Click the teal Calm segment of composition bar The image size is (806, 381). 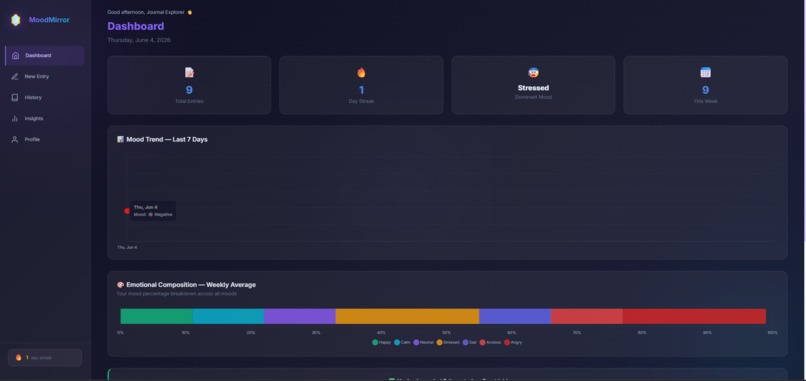[228, 316]
